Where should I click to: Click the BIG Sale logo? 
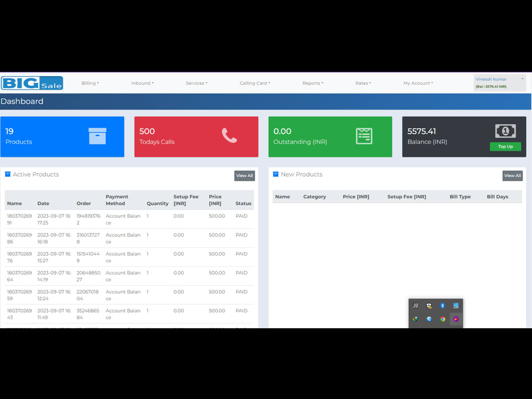[x=32, y=83]
